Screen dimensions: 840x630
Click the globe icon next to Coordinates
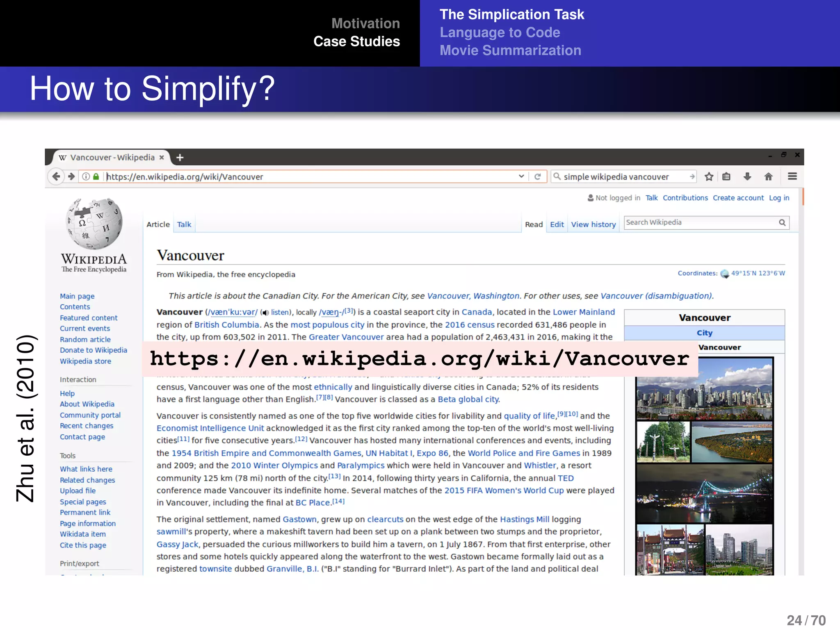pyautogui.click(x=725, y=274)
